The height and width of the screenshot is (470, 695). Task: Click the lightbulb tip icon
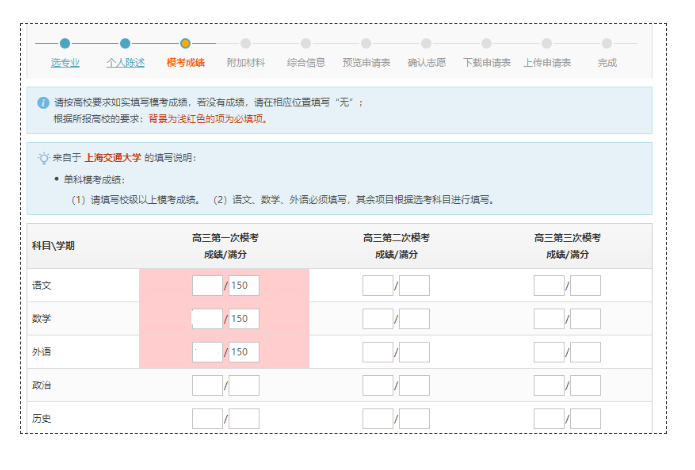[x=43, y=158]
